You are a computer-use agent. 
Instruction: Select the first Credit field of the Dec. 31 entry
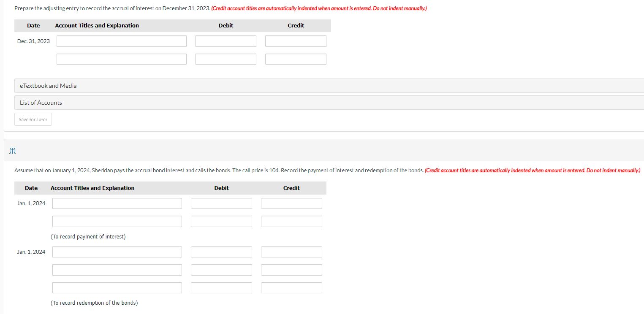[x=296, y=41]
